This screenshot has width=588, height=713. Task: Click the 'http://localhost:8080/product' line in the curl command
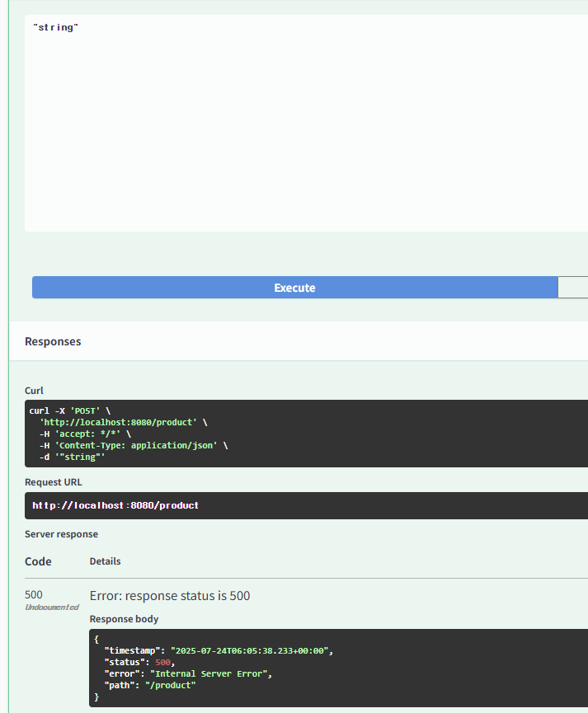pos(124,422)
